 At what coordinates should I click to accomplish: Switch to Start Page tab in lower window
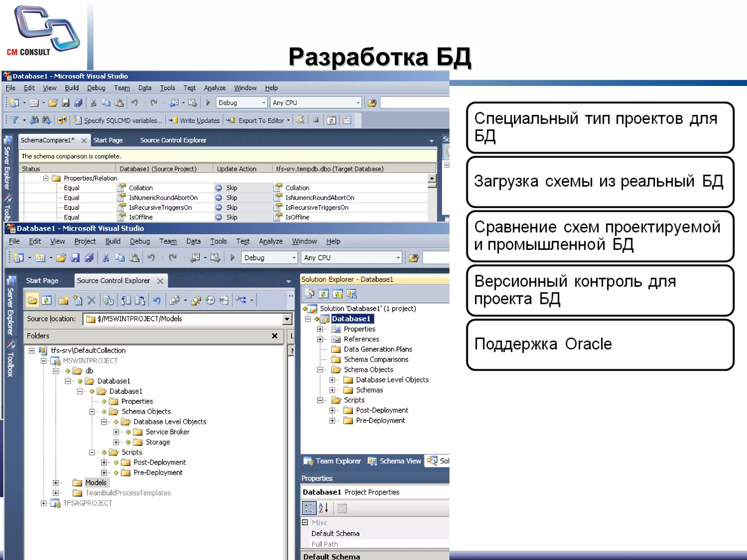click(42, 281)
